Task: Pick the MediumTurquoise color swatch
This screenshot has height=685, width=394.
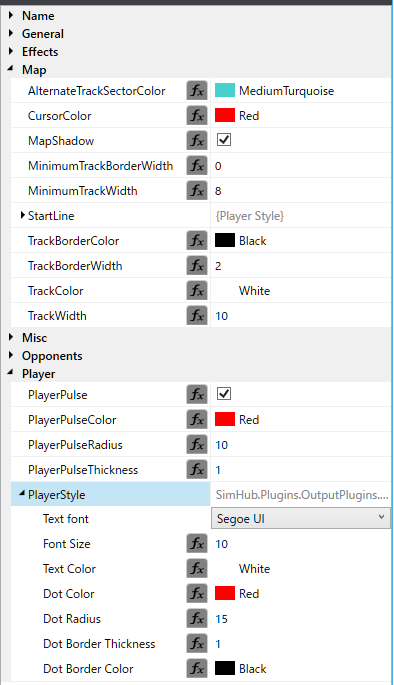Action: coord(225,90)
